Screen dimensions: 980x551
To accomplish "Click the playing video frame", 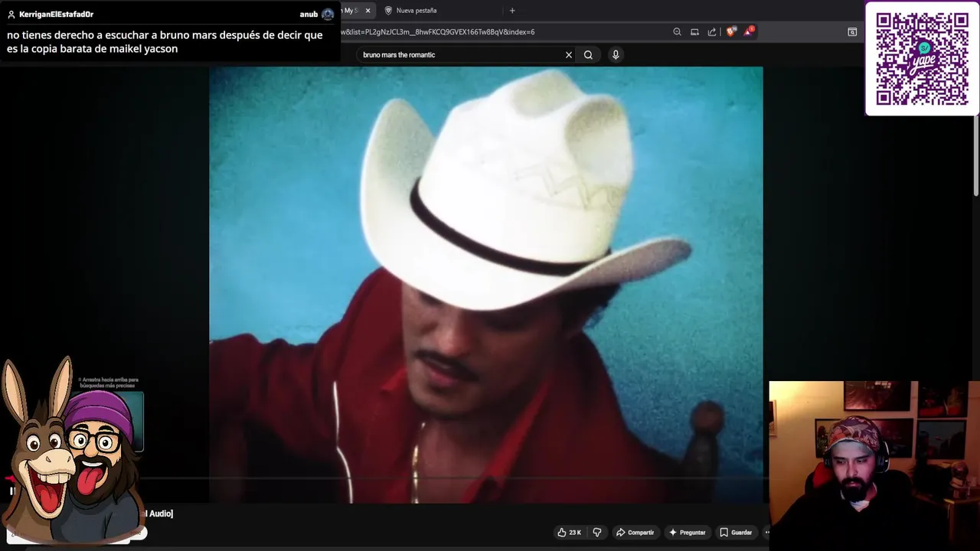I will click(486, 285).
